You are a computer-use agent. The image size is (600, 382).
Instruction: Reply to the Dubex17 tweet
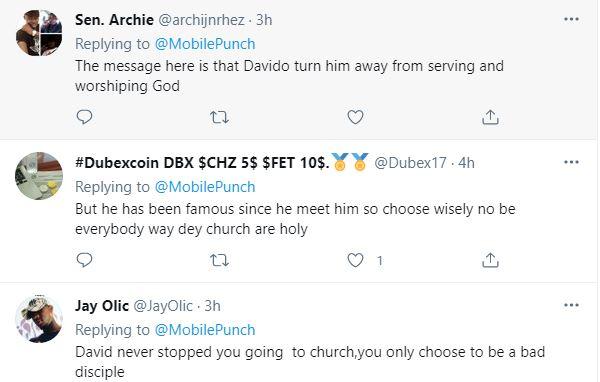(x=84, y=260)
